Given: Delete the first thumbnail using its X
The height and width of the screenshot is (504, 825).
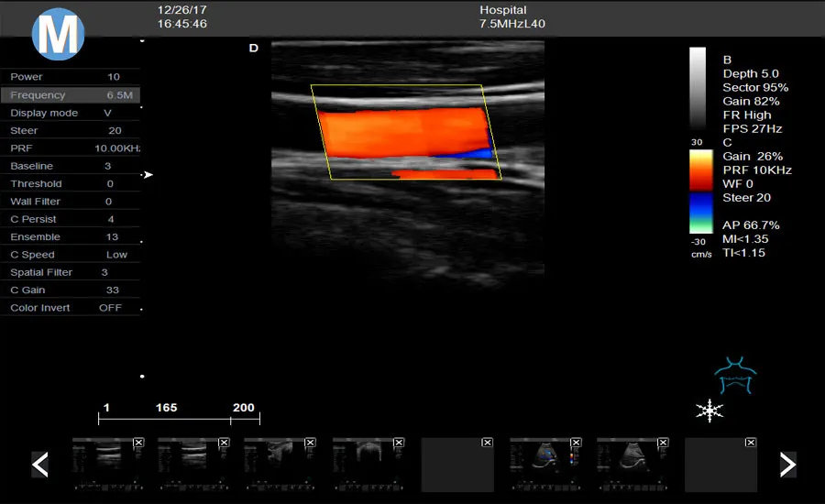Looking at the screenshot, I should [x=137, y=443].
